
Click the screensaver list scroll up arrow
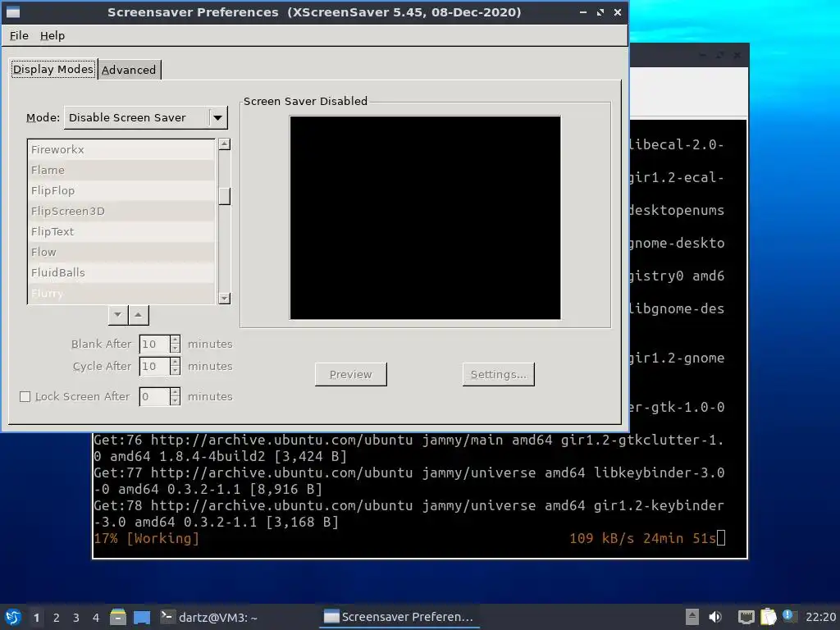[x=225, y=144]
